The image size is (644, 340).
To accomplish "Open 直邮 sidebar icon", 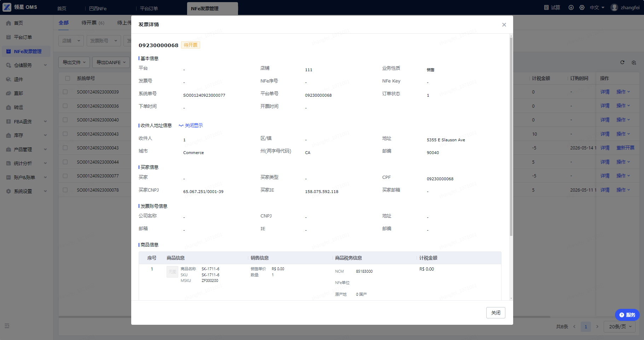I will point(8,93).
